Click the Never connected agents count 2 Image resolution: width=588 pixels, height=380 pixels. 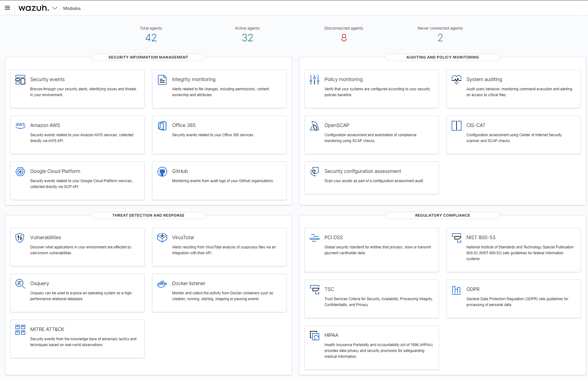[x=440, y=38]
